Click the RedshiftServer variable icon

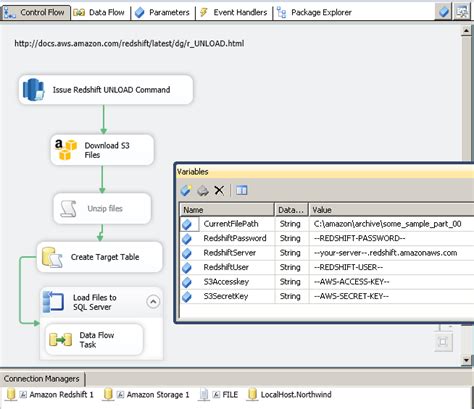[187, 253]
